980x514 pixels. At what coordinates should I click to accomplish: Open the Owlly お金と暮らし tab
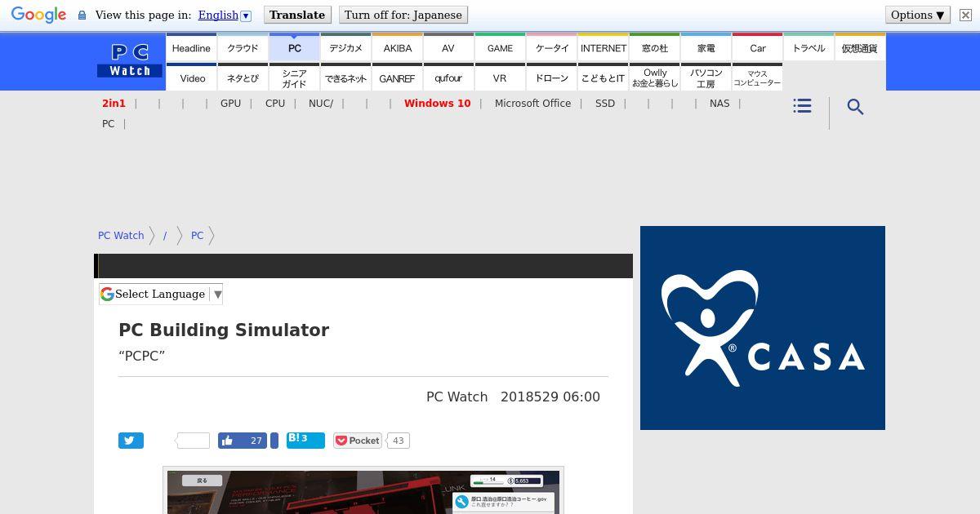coord(655,78)
